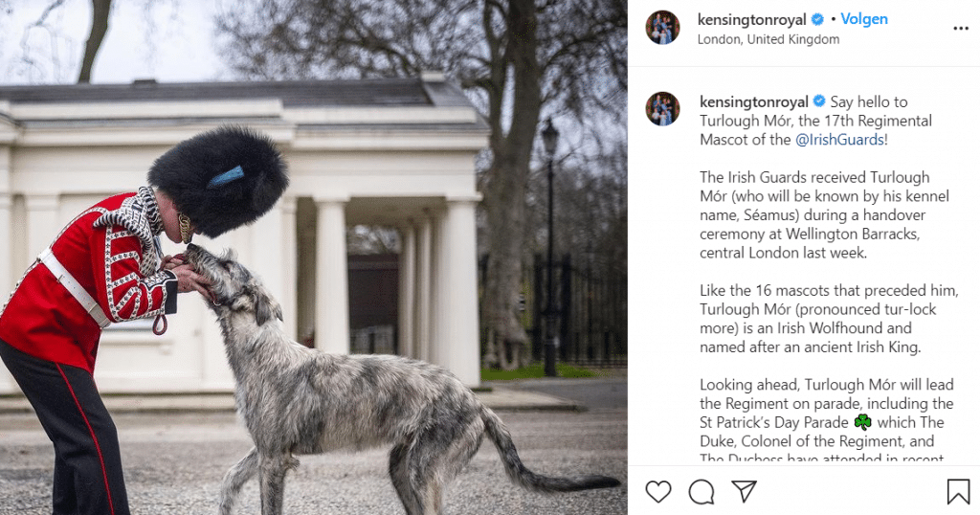The width and height of the screenshot is (980, 515).
Task: Visit the @IrishGuards mentioned profile
Action: [839, 140]
